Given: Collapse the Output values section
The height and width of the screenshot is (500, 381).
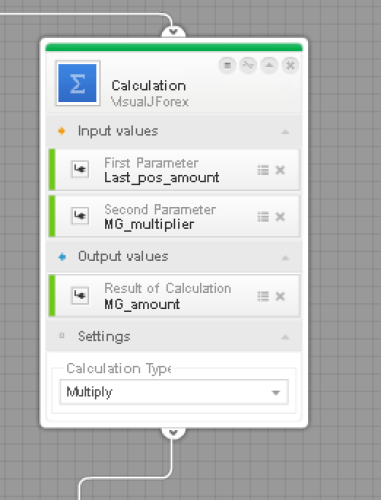Looking at the screenshot, I should 285,258.
